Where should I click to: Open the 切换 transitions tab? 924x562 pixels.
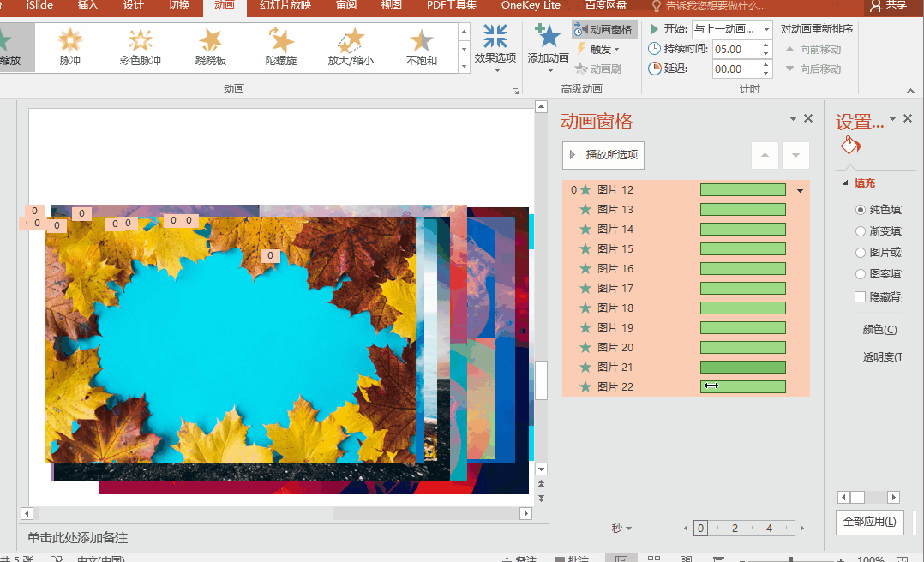point(179,5)
